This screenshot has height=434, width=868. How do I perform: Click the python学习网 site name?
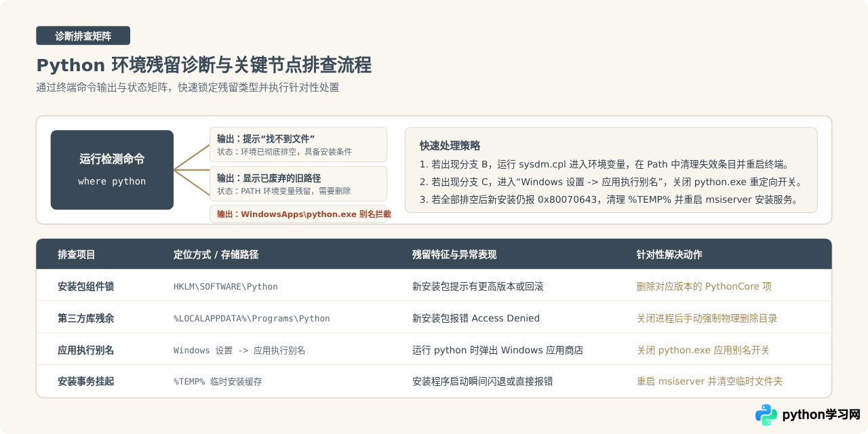(x=821, y=414)
